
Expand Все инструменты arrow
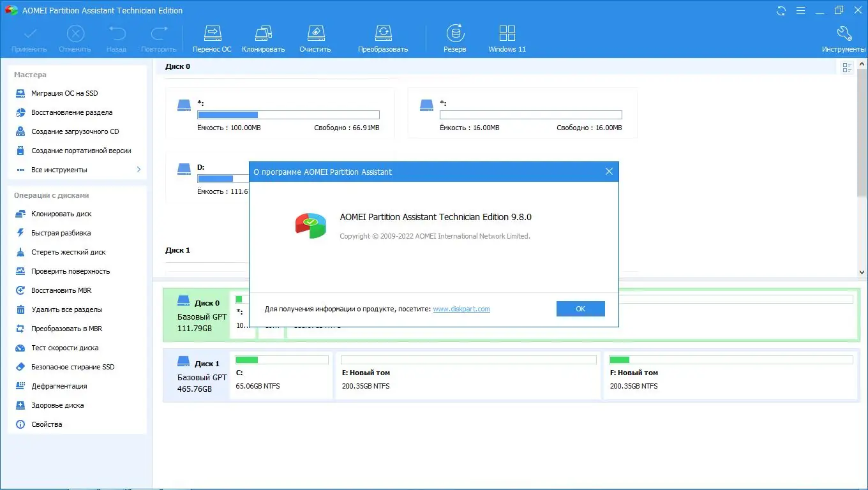138,170
